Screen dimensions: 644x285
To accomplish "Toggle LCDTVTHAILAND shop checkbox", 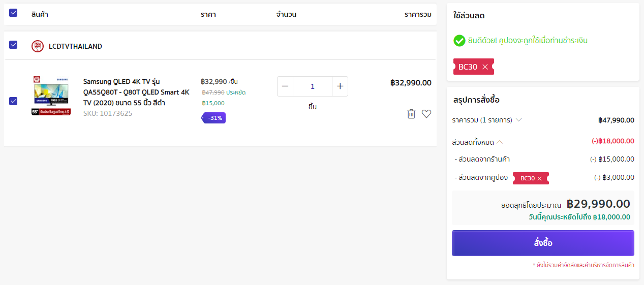I will click(x=13, y=45).
